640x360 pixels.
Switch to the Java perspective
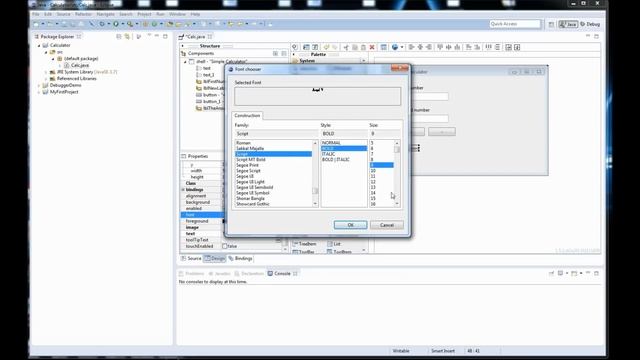(x=568, y=24)
